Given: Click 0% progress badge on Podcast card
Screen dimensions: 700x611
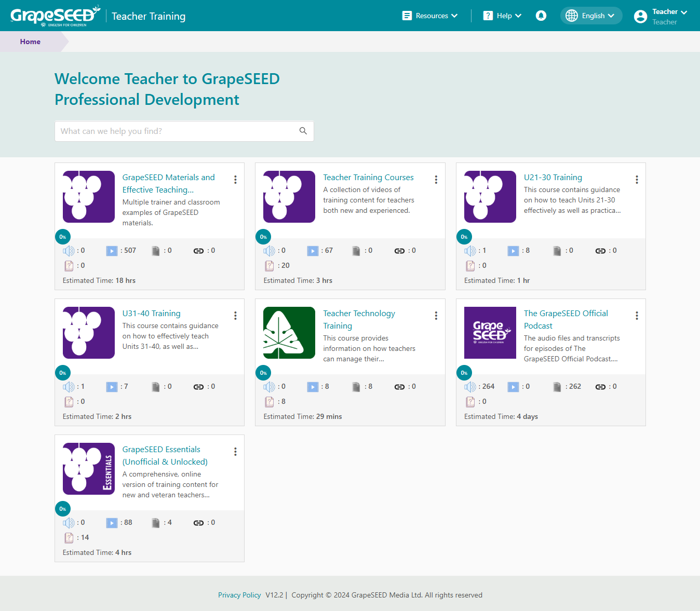Looking at the screenshot, I should click(464, 373).
